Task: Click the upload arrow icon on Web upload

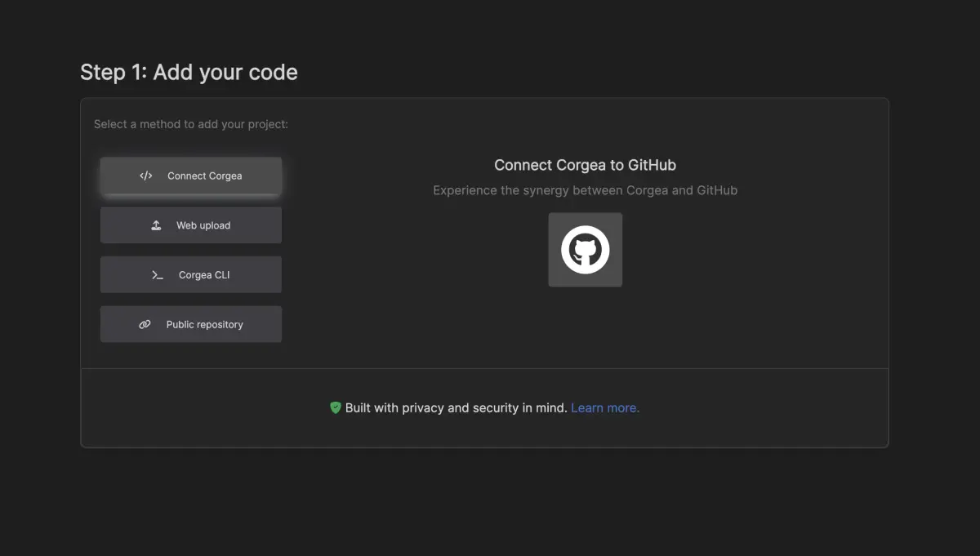Action: 158,225
